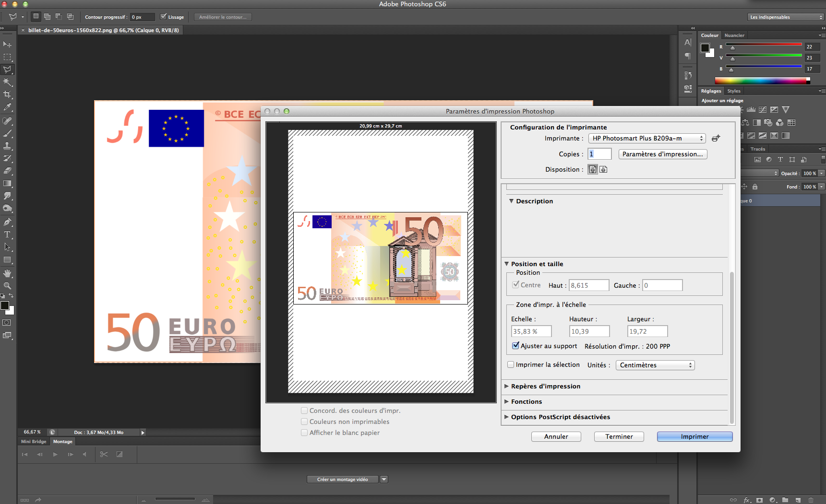Open the Mini Bridge tab
Viewport: 826px width, 504px height.
pos(34,441)
